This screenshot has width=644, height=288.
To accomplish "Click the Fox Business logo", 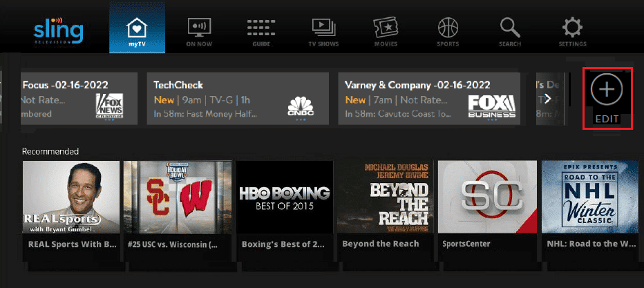I will coord(492,107).
